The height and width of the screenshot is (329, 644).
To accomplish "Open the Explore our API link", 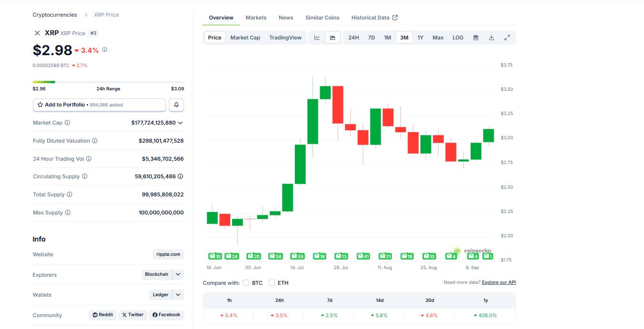I will tap(498, 282).
